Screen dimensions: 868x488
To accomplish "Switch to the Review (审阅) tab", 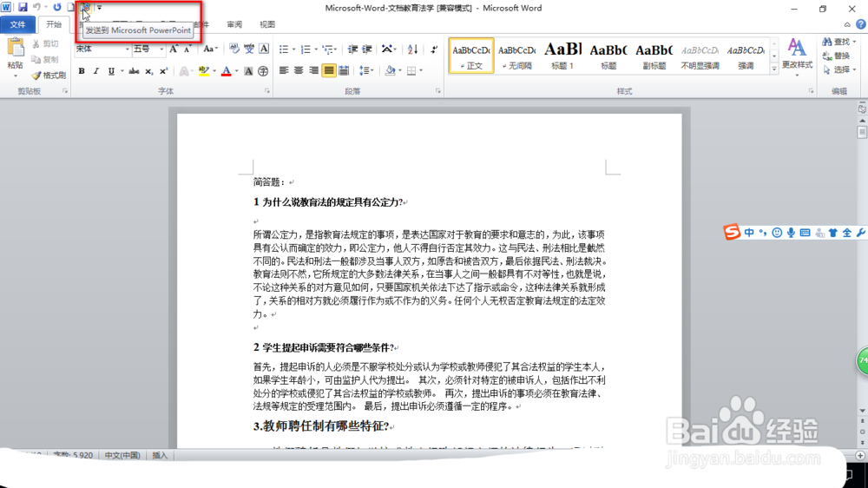I will [x=234, y=24].
